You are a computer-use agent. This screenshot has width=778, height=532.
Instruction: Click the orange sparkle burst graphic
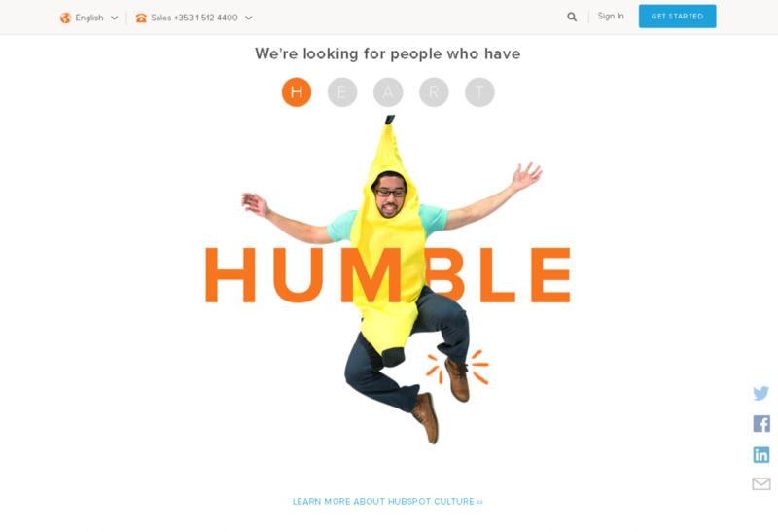457,368
